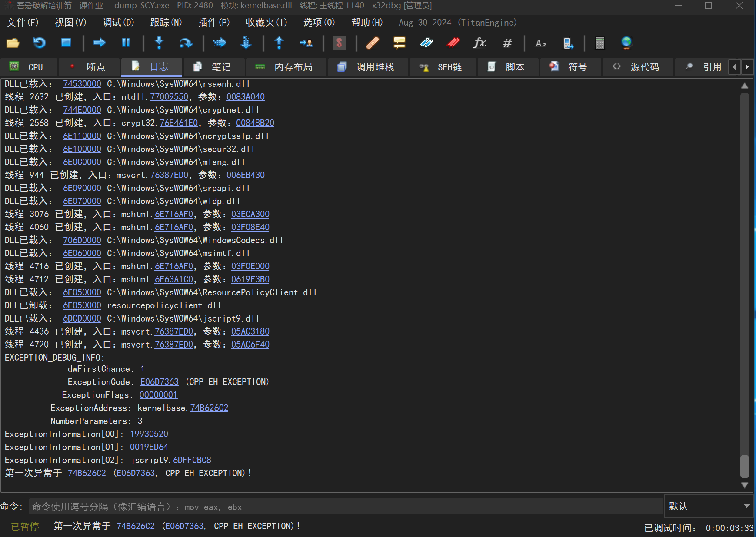This screenshot has height=537, width=756.
Task: Open the 视图(V) menu
Action: point(70,23)
